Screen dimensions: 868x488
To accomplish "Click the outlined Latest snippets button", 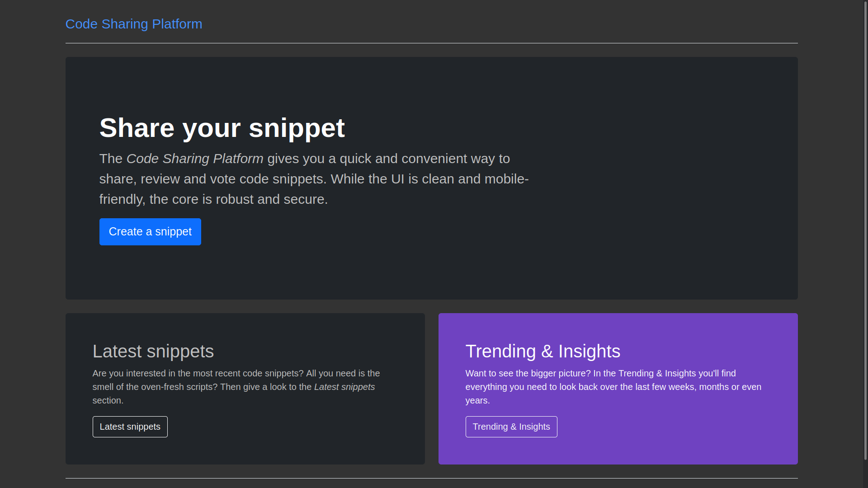I will point(130,427).
